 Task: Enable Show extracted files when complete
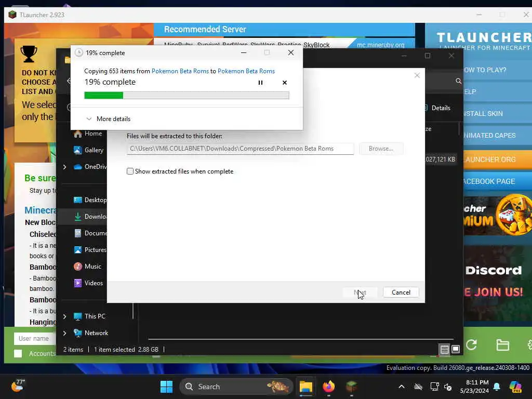(x=130, y=171)
